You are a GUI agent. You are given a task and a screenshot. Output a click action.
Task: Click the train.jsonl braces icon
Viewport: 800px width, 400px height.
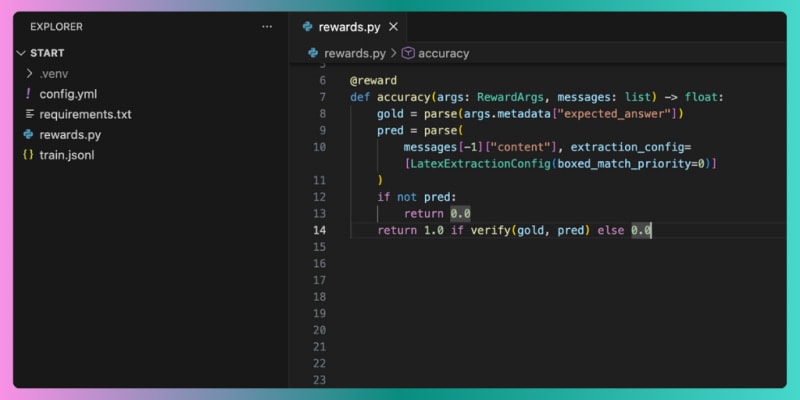pyautogui.click(x=28, y=155)
